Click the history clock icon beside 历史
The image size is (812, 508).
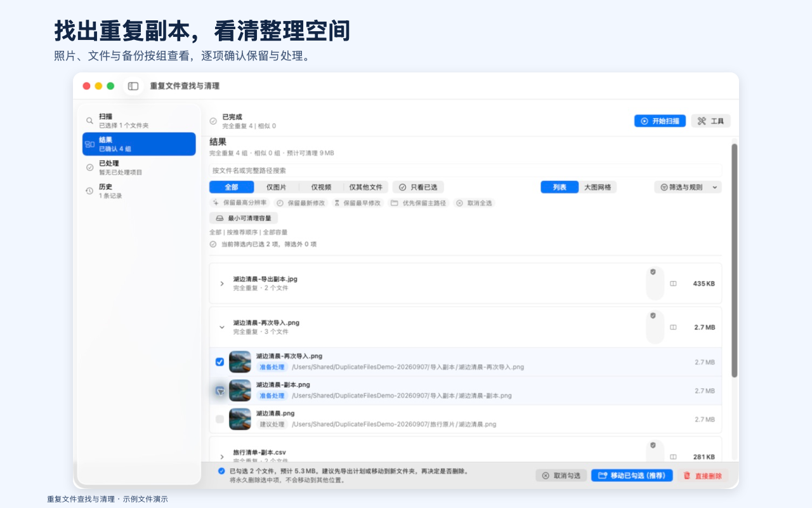(89, 191)
